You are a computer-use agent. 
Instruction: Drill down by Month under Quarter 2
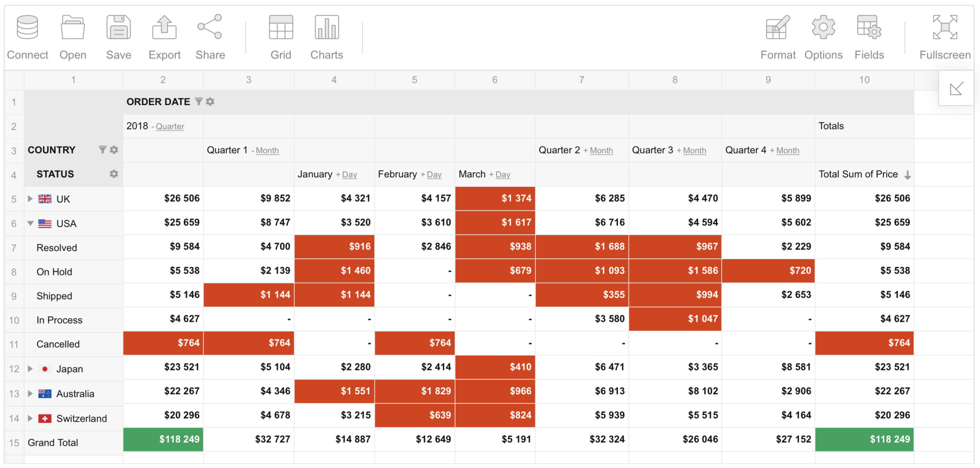click(x=601, y=150)
